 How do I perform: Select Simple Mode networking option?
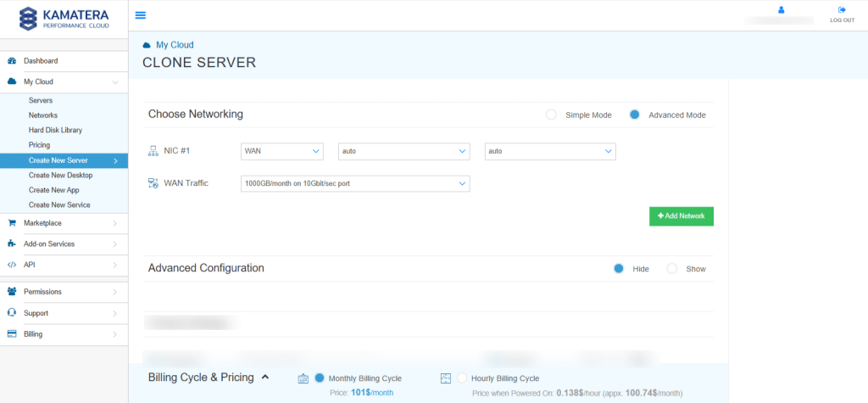[551, 115]
